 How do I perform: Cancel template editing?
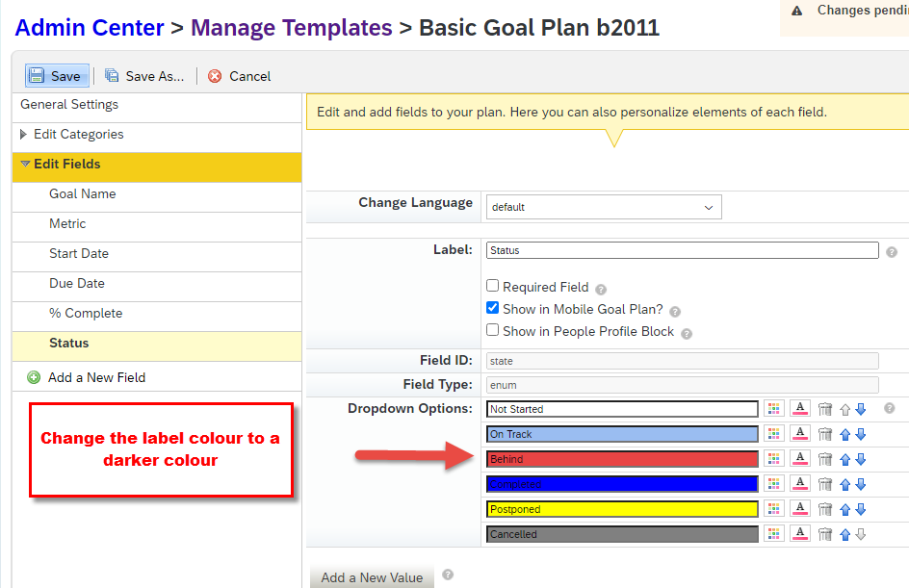click(240, 76)
